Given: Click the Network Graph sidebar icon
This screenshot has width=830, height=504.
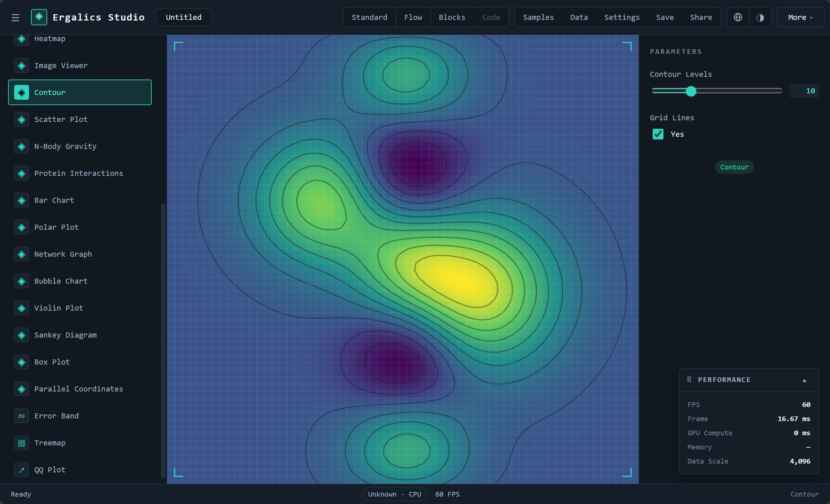Looking at the screenshot, I should (x=22, y=254).
